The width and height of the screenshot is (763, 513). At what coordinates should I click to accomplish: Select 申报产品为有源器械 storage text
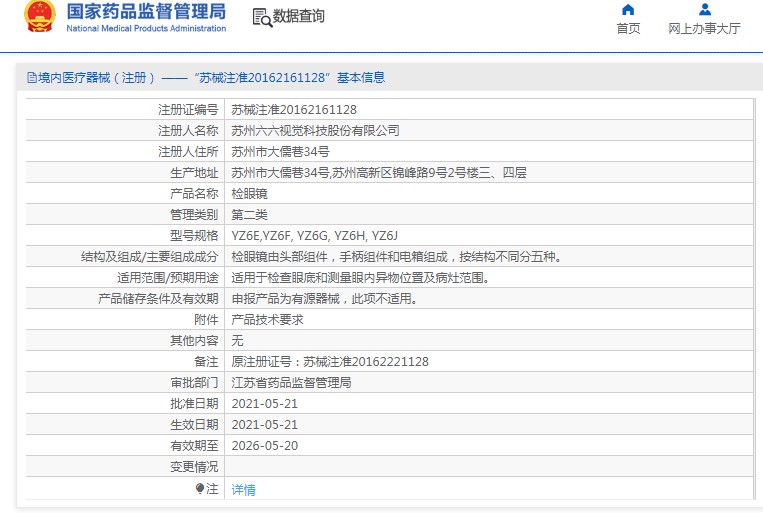pyautogui.click(x=324, y=298)
